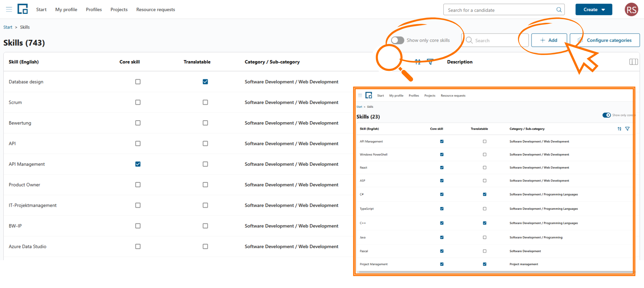Click the sort icon in the table header
644x288 pixels.
(418, 62)
